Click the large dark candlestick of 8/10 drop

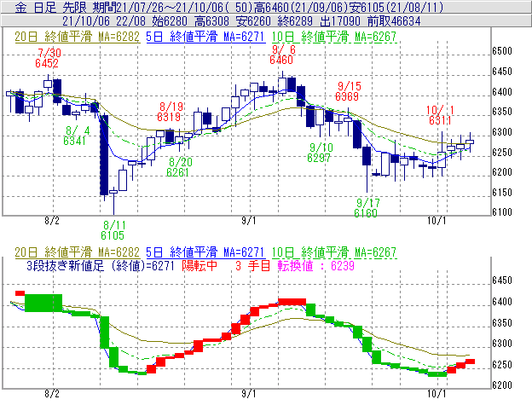[104, 155]
